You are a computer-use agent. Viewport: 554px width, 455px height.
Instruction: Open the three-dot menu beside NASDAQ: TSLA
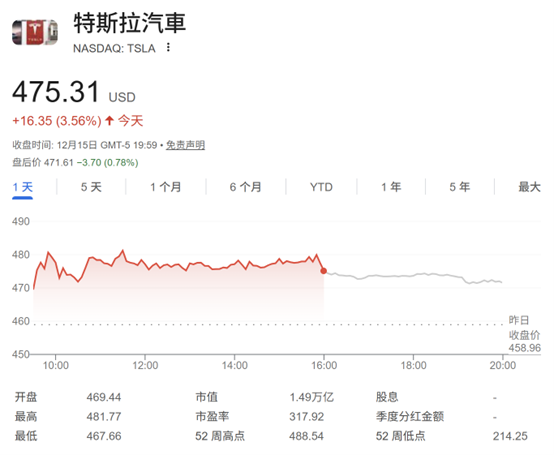[x=168, y=47]
